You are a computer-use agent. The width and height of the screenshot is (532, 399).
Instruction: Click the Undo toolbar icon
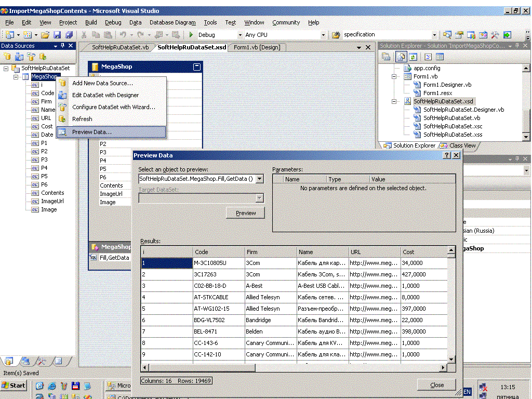[123, 35]
